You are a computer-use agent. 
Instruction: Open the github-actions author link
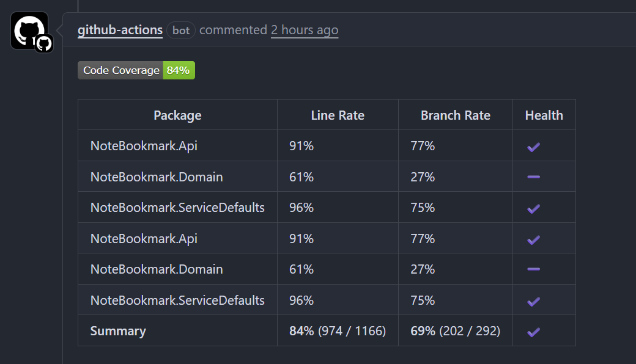pyautogui.click(x=120, y=30)
